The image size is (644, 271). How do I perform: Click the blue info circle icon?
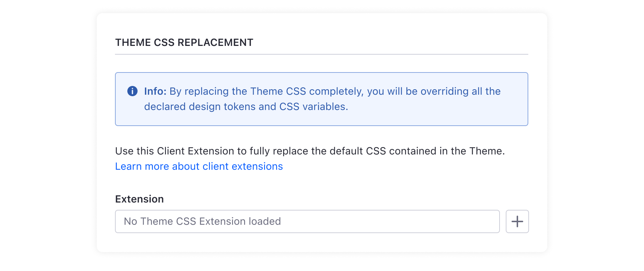coord(132,91)
